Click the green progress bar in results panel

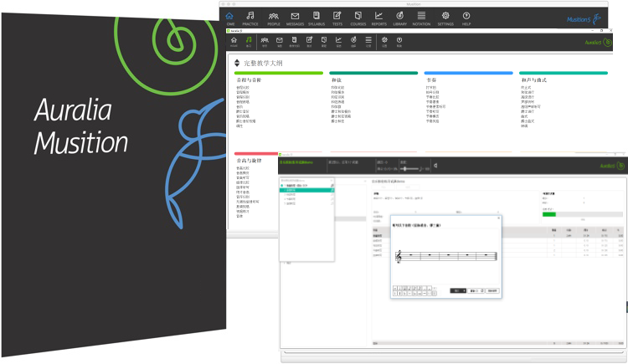[549, 215]
